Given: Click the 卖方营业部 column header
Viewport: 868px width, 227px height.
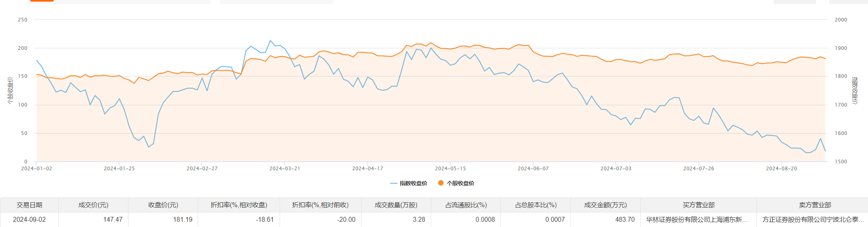Looking at the screenshot, I should click(x=815, y=205).
